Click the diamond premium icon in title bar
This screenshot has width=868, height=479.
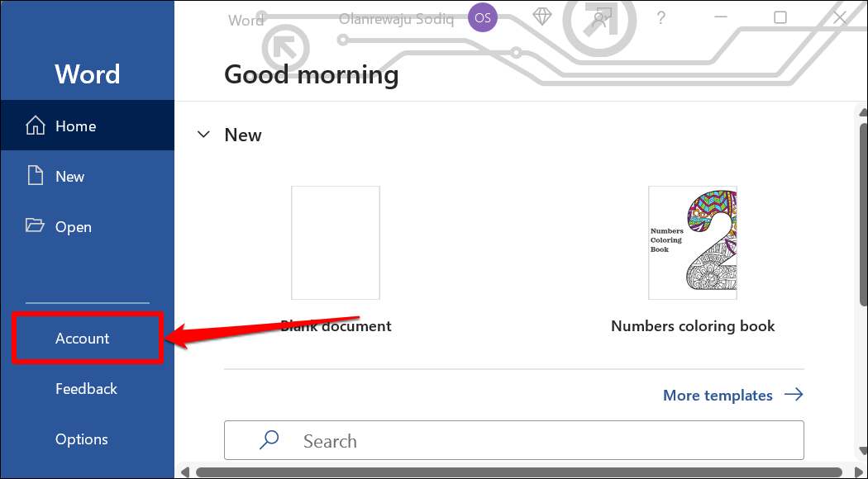click(541, 18)
